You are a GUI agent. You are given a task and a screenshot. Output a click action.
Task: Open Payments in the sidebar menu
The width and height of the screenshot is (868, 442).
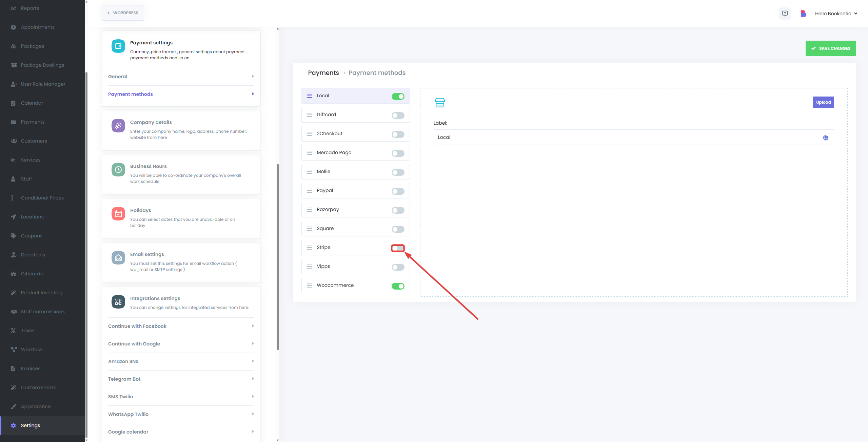[42, 122]
